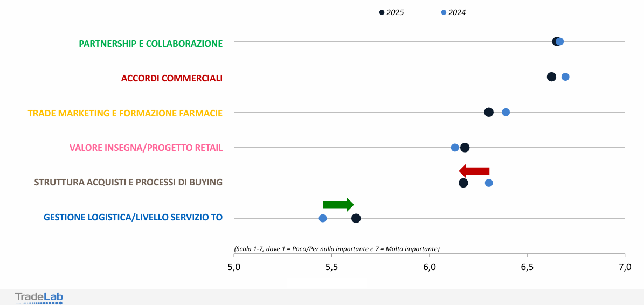Viewport: 644px width, 305px height.
Task: Click the 6,5 axis tick label
Action: tap(527, 267)
